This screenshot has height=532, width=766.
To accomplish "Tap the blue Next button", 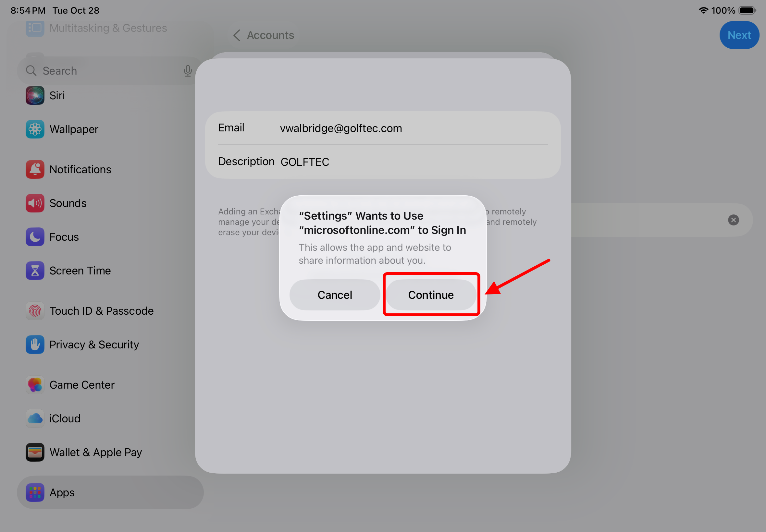I will pyautogui.click(x=739, y=35).
